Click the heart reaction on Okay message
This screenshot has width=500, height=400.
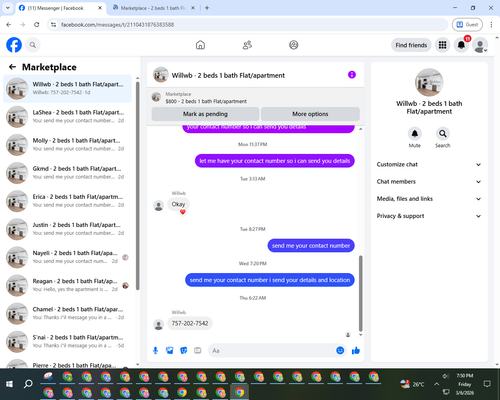point(183,212)
